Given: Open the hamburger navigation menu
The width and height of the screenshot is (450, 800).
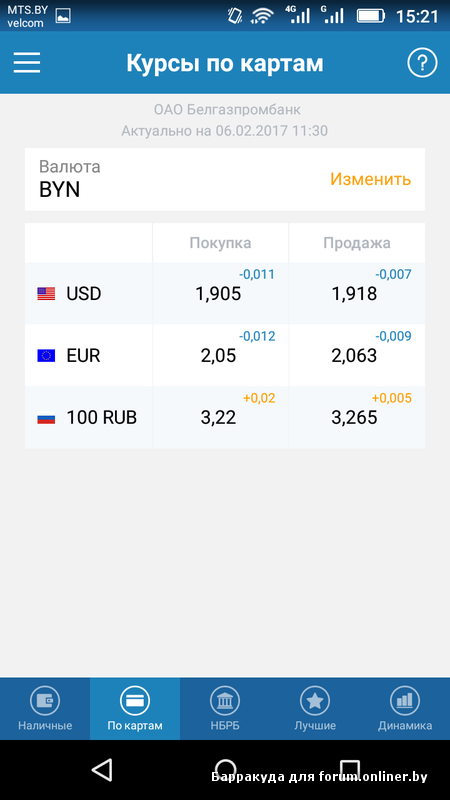Looking at the screenshot, I should (27, 63).
